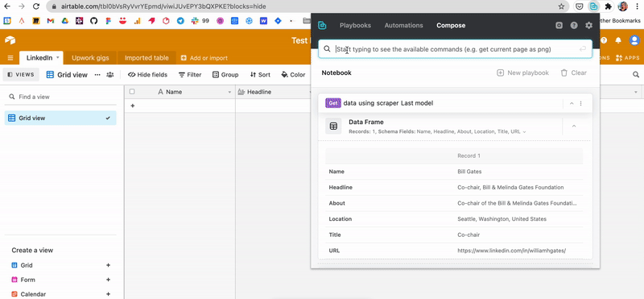Bookmark this page with the star icon
The width and height of the screenshot is (644, 299).
click(561, 6)
